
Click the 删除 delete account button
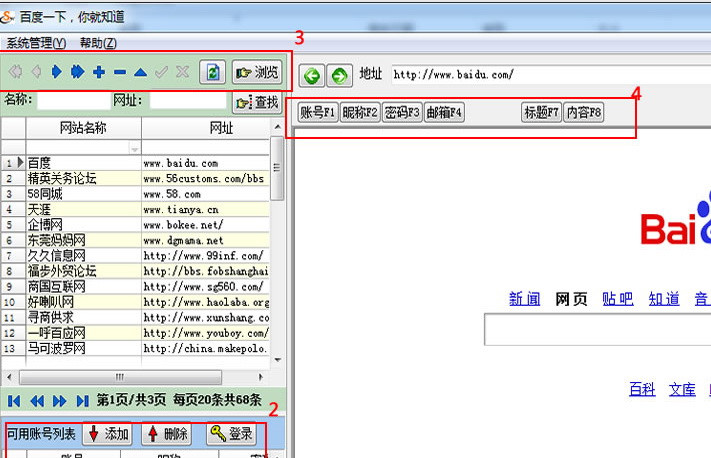pos(167,434)
